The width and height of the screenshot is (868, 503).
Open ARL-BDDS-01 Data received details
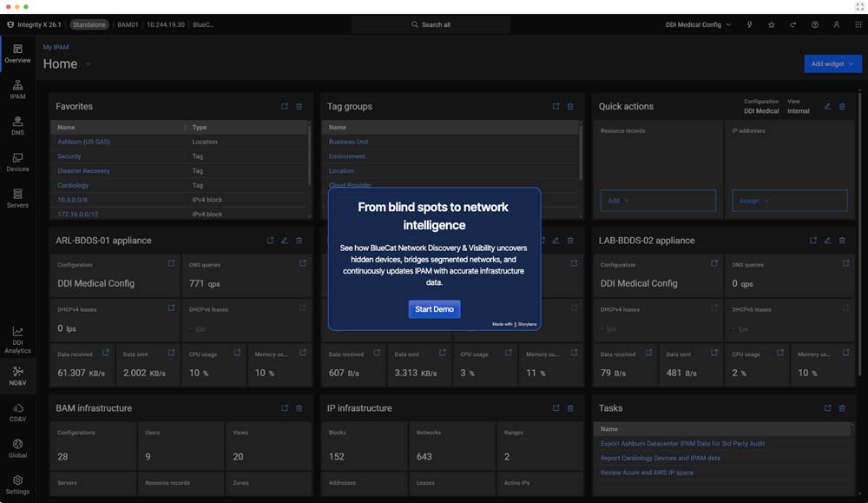point(106,353)
